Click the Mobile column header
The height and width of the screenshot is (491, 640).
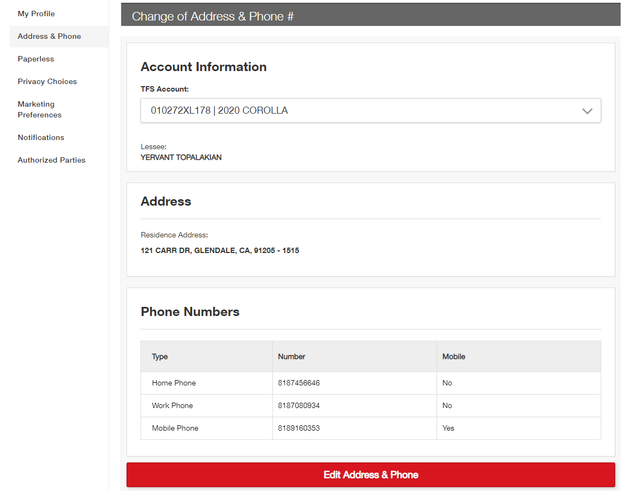pyautogui.click(x=453, y=356)
